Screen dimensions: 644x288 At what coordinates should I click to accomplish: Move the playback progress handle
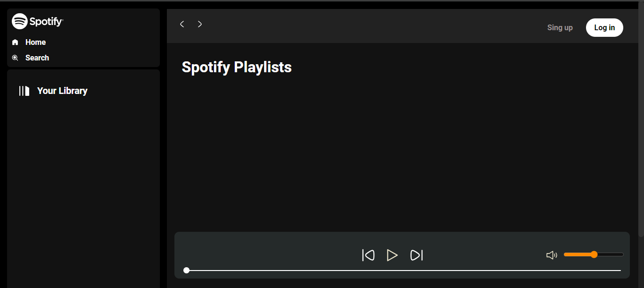click(x=186, y=270)
